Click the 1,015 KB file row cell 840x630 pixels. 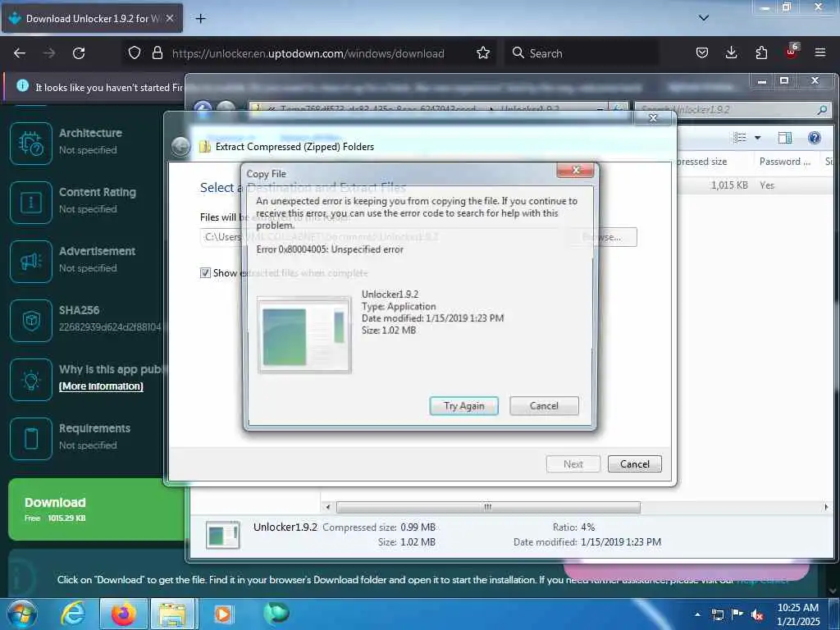point(729,185)
